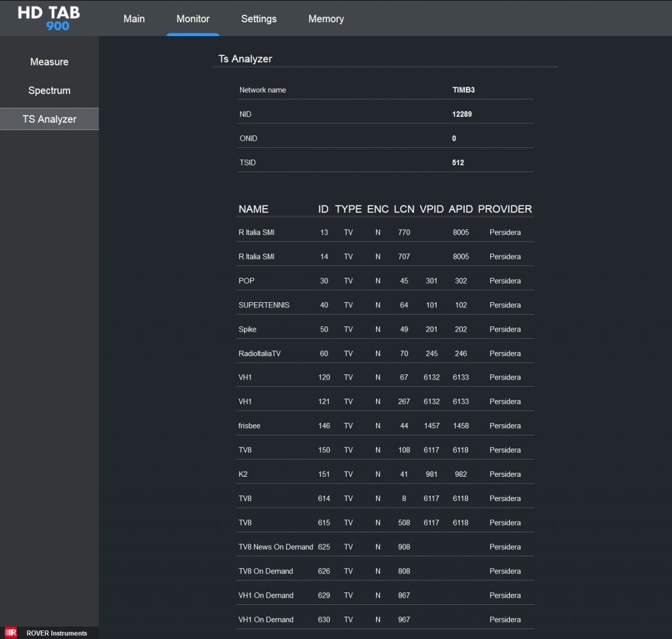Open the Settings tab
The height and width of the screenshot is (639, 672).
(259, 19)
